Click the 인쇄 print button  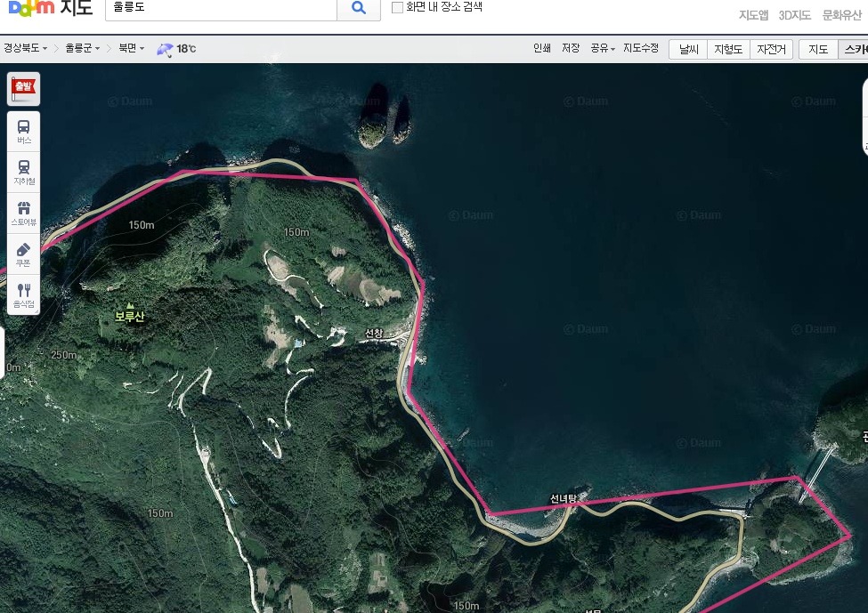(541, 49)
